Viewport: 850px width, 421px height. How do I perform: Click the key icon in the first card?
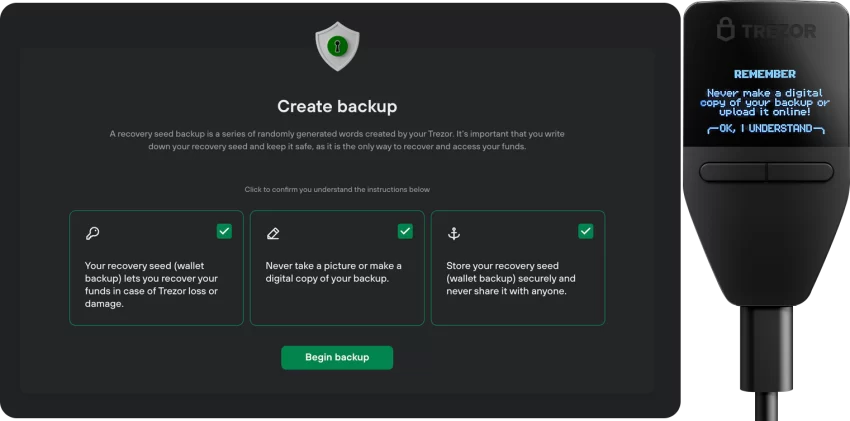[x=92, y=233]
